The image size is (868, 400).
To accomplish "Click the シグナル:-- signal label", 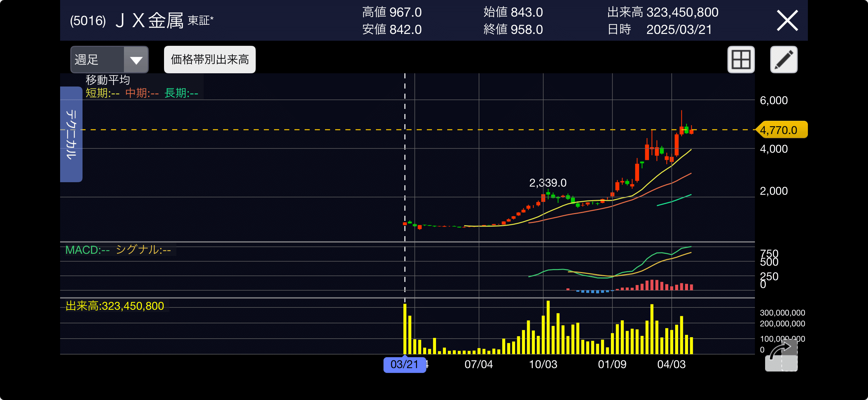I will tap(143, 250).
